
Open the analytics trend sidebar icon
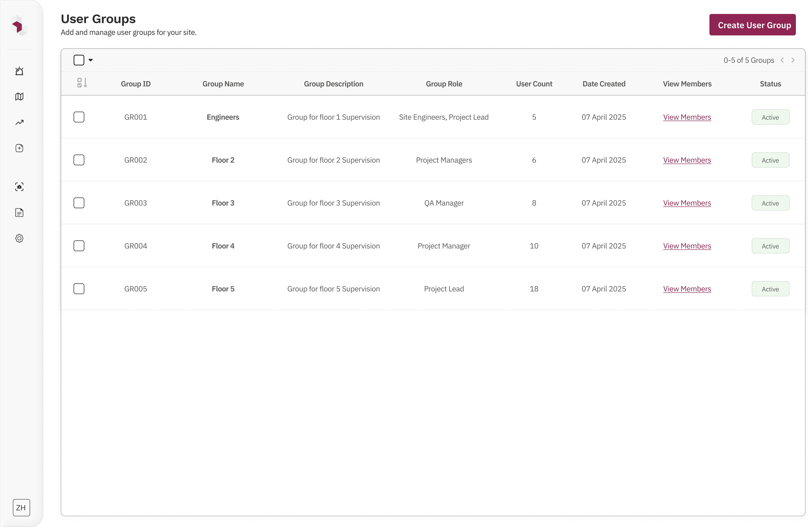coord(19,122)
